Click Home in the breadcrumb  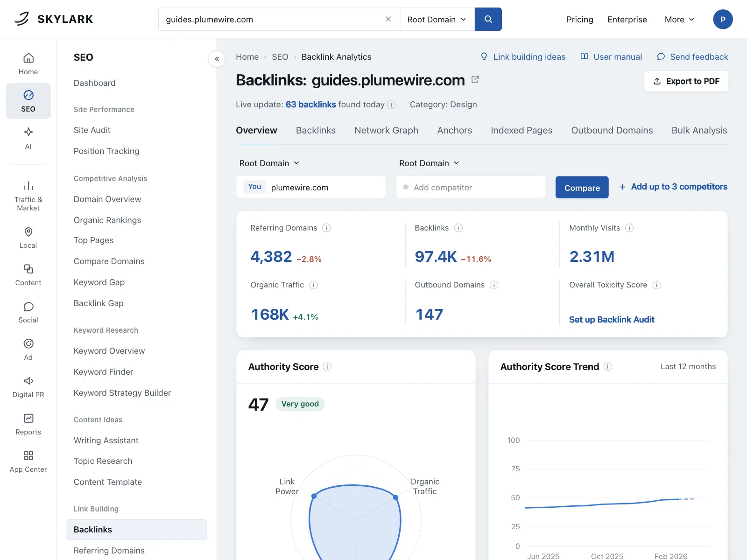(247, 57)
